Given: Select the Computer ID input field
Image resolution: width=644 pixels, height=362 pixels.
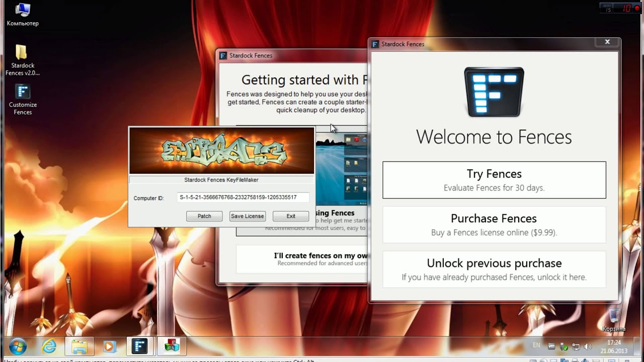Looking at the screenshot, I should [x=244, y=198].
